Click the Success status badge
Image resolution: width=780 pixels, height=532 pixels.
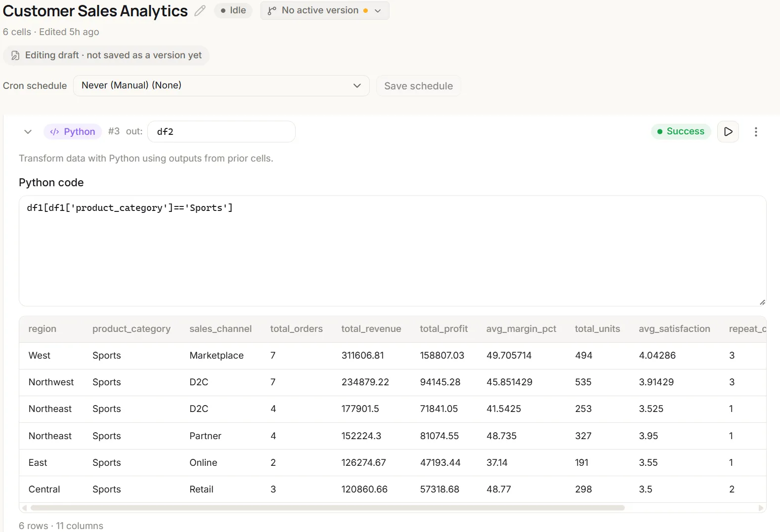coord(681,131)
